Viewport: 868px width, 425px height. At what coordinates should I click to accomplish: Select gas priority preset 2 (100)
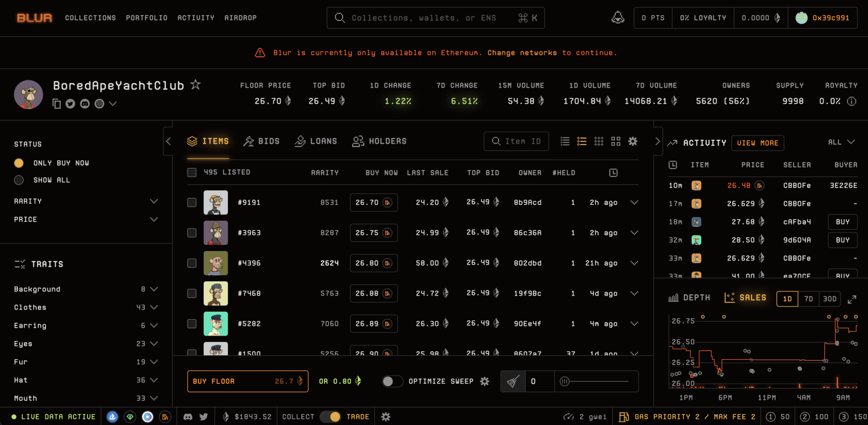click(x=814, y=417)
